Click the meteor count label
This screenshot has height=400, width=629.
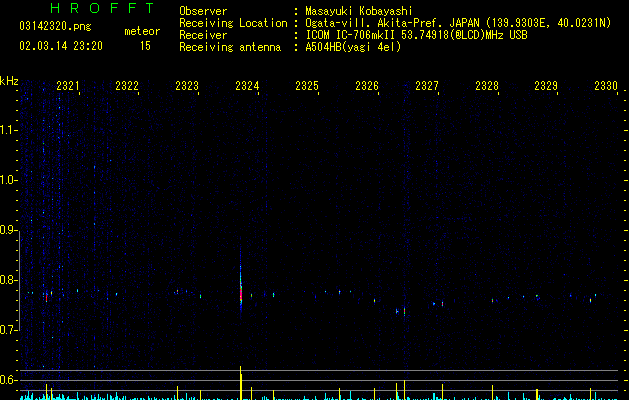(x=142, y=31)
